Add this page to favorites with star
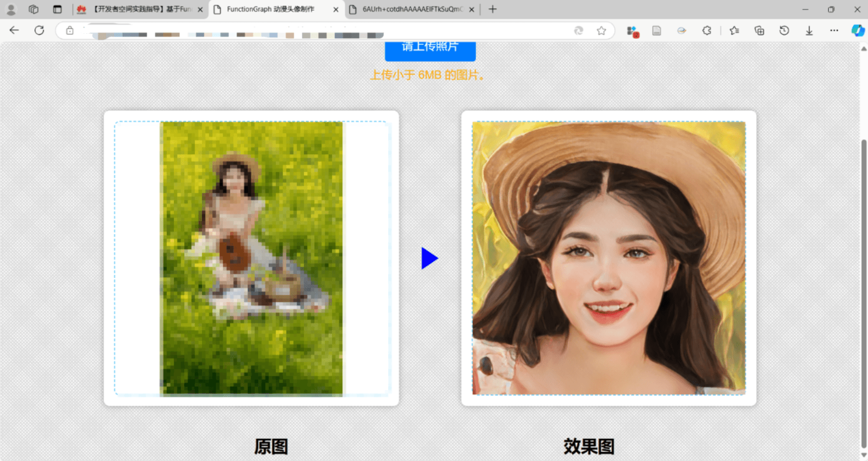Image resolution: width=868 pixels, height=461 pixels. point(601,31)
